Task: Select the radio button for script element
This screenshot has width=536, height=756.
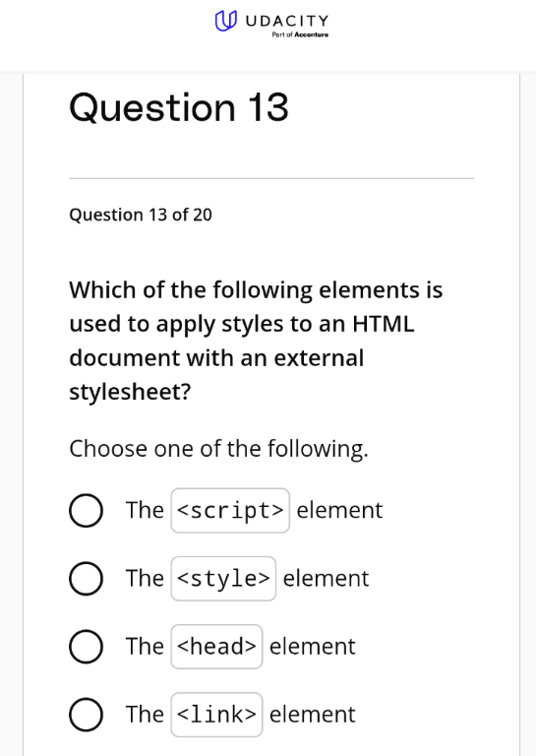Action: [86, 511]
